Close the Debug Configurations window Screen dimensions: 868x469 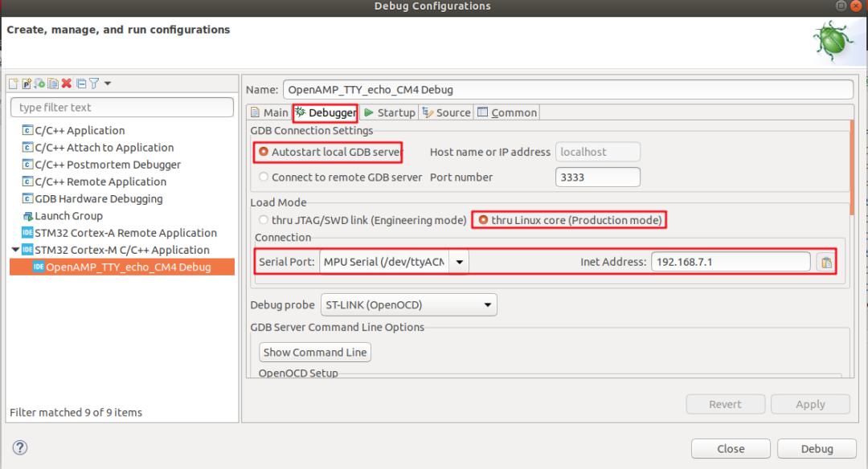[856, 6]
